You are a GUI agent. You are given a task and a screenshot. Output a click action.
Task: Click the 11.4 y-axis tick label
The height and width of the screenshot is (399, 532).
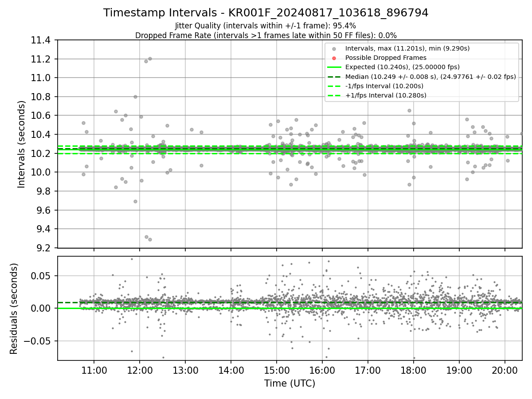point(42,40)
